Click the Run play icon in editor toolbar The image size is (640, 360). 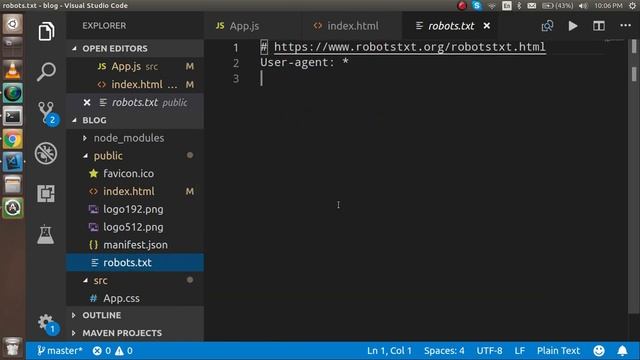click(573, 26)
